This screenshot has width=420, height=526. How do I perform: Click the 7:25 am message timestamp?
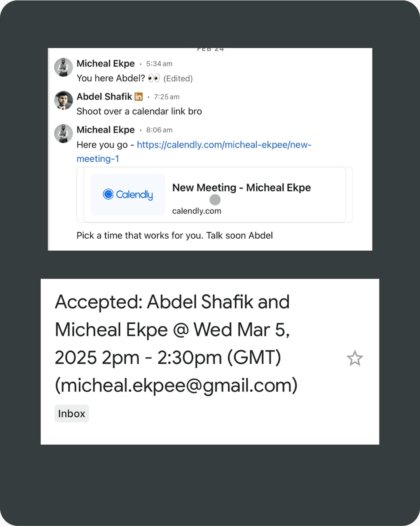(166, 97)
